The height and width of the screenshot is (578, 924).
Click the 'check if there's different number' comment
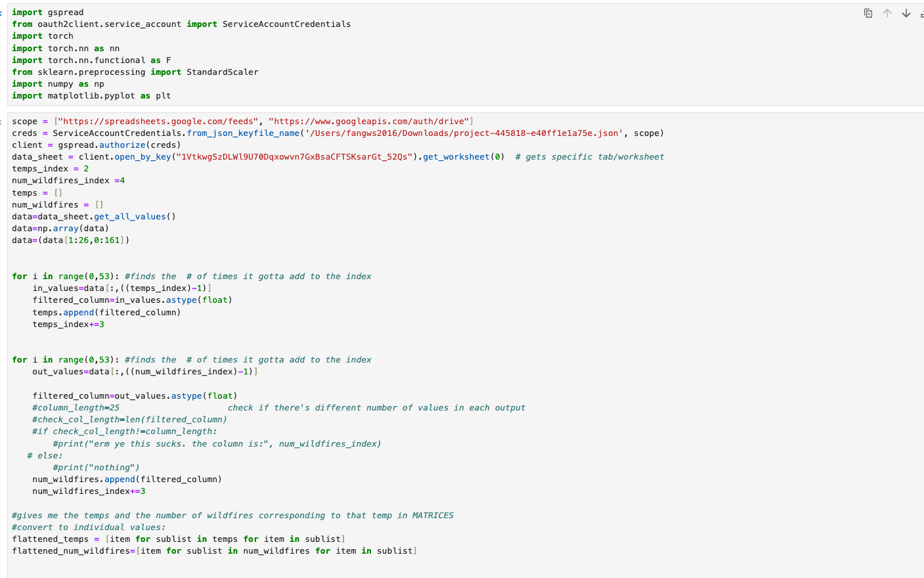click(x=377, y=408)
